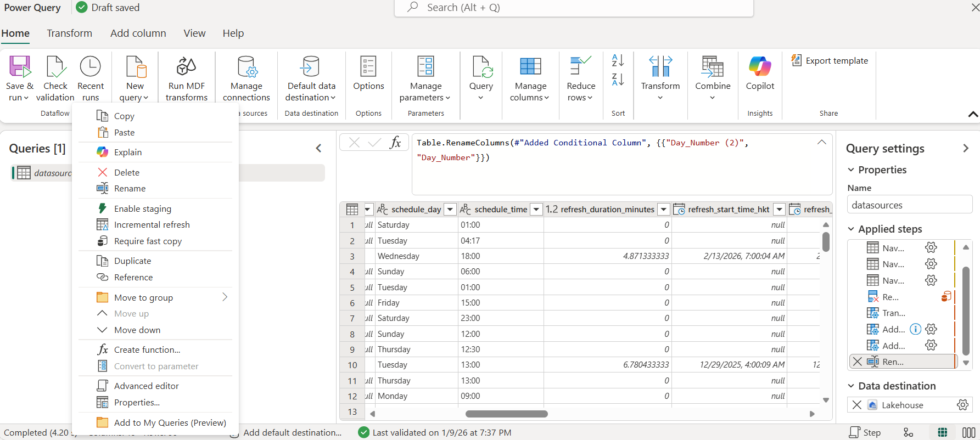Open the schedule_time column filter dropdown
Image resolution: width=980 pixels, height=440 pixels.
click(536, 209)
